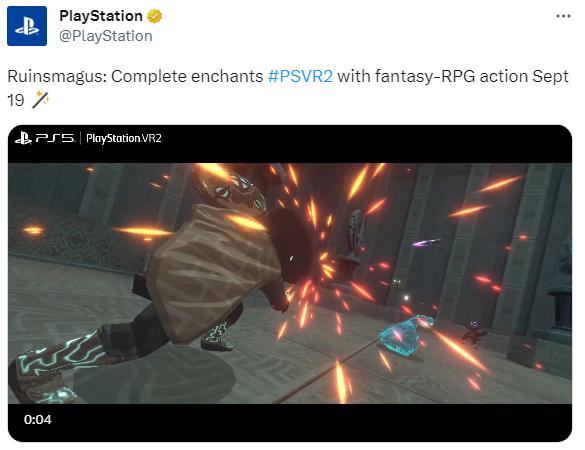Click the PlayStation display name
The height and width of the screenshot is (450, 585).
pos(101,16)
